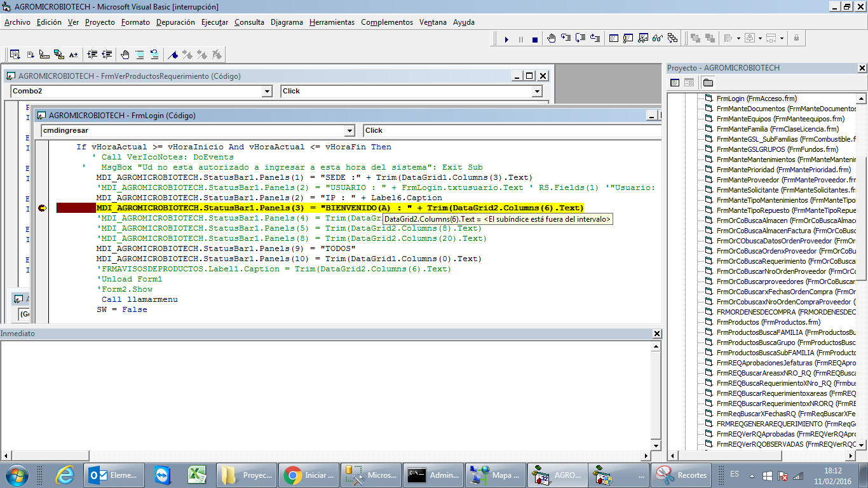868x488 pixels.
Task: Click the Comment Block icon
Action: coord(140,55)
